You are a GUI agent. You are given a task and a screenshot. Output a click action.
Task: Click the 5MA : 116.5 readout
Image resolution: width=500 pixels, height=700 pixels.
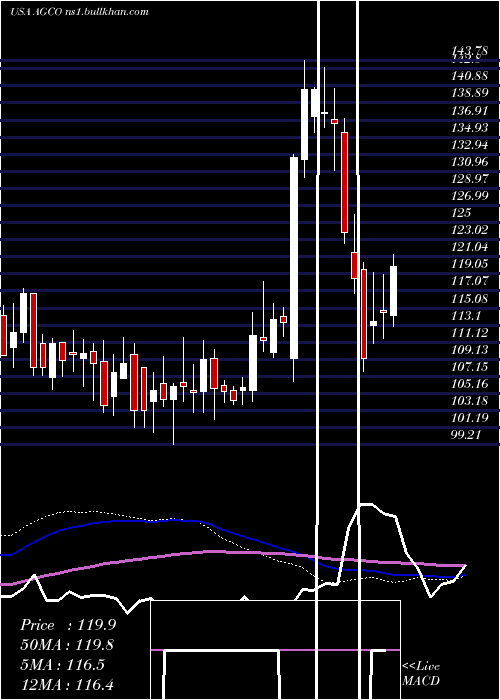coord(62,664)
